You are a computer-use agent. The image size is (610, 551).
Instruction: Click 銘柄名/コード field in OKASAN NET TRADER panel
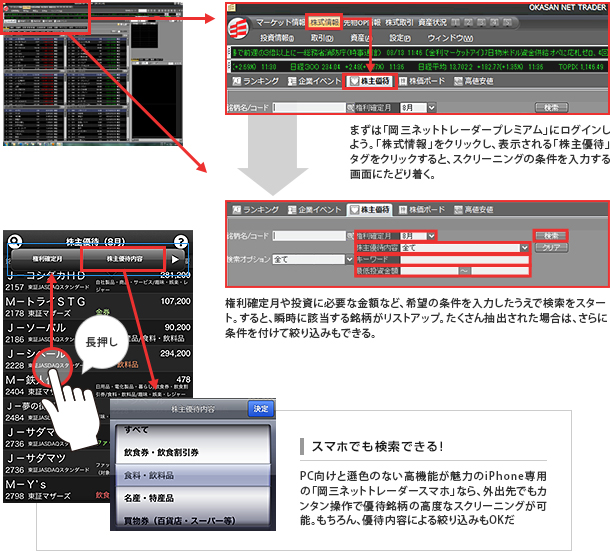click(309, 107)
